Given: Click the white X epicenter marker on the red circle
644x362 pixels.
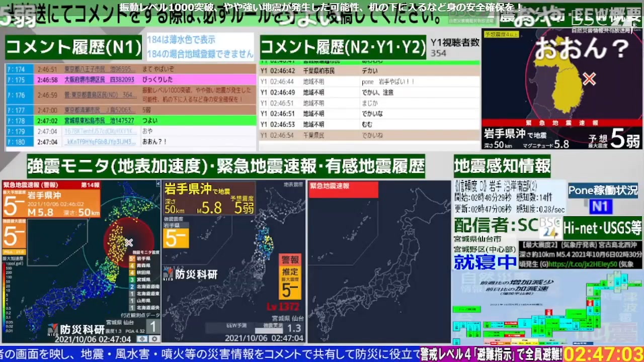Looking at the screenshot, I should (x=129, y=243).
